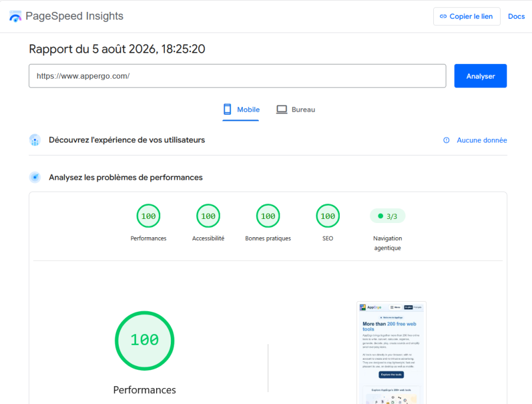Open the Docs link

516,17
